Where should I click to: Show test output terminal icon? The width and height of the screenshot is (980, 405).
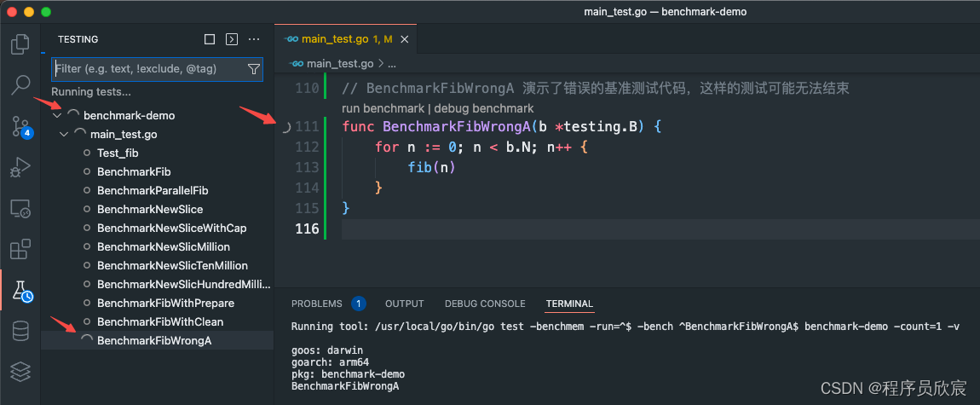click(x=231, y=39)
